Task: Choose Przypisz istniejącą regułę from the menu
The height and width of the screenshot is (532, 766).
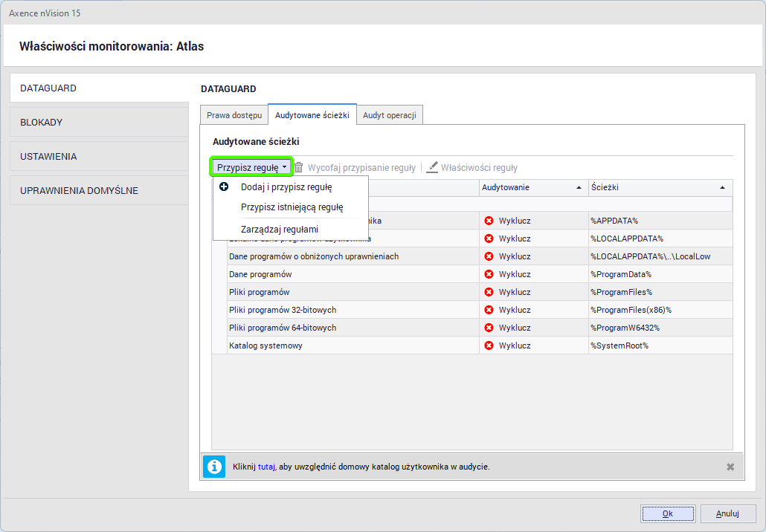Action: pyautogui.click(x=292, y=207)
